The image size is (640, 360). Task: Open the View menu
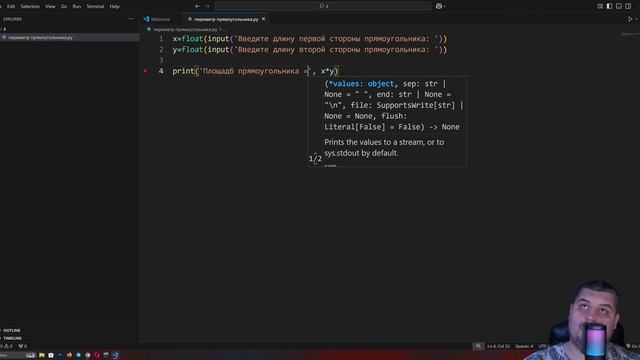click(50, 6)
